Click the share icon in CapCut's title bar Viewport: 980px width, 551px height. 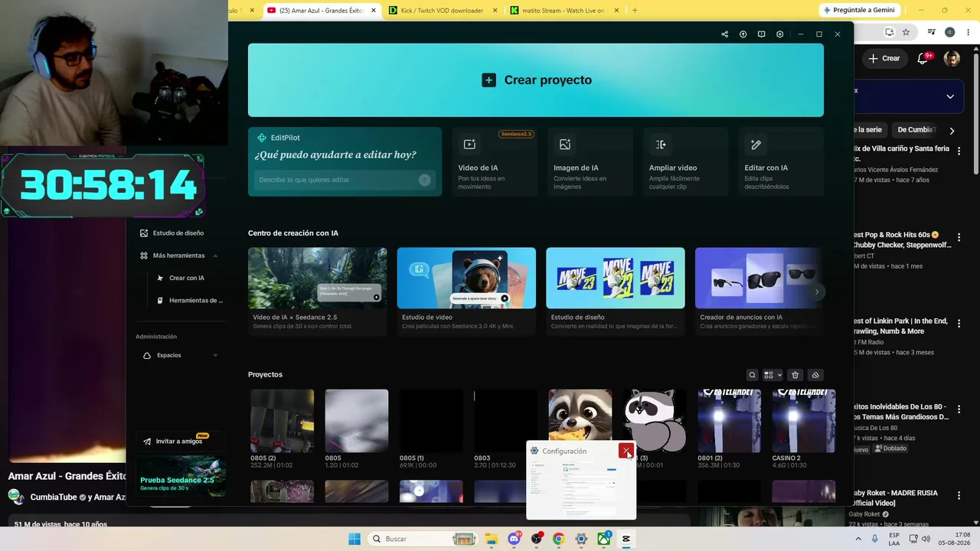[724, 34]
